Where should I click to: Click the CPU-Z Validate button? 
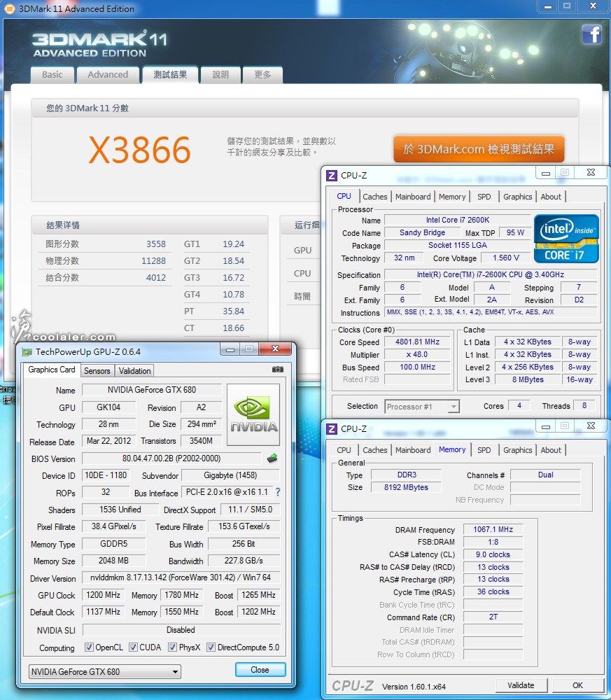click(x=521, y=685)
